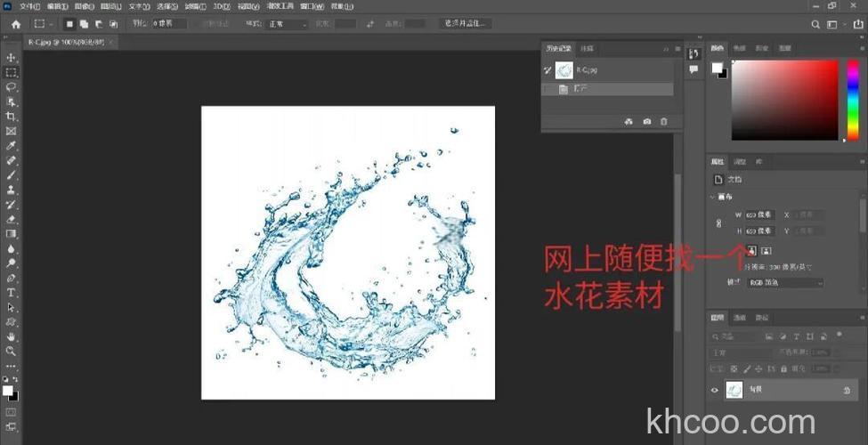Select the Blur tool
868x445 pixels.
[11, 248]
